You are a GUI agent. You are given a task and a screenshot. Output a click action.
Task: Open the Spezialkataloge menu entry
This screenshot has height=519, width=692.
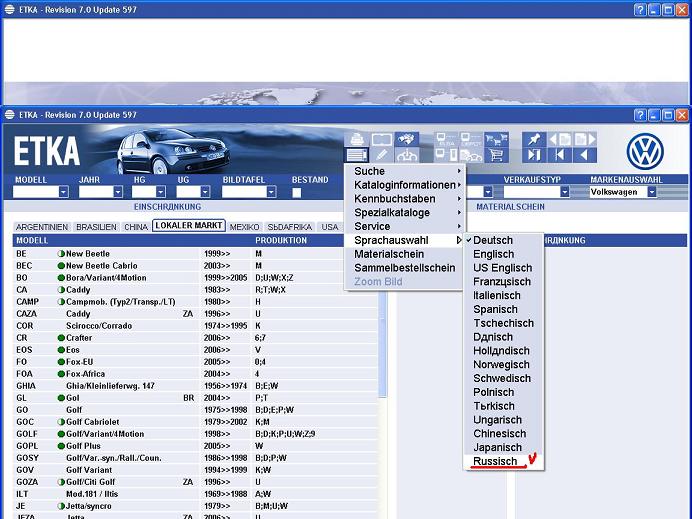point(403,212)
